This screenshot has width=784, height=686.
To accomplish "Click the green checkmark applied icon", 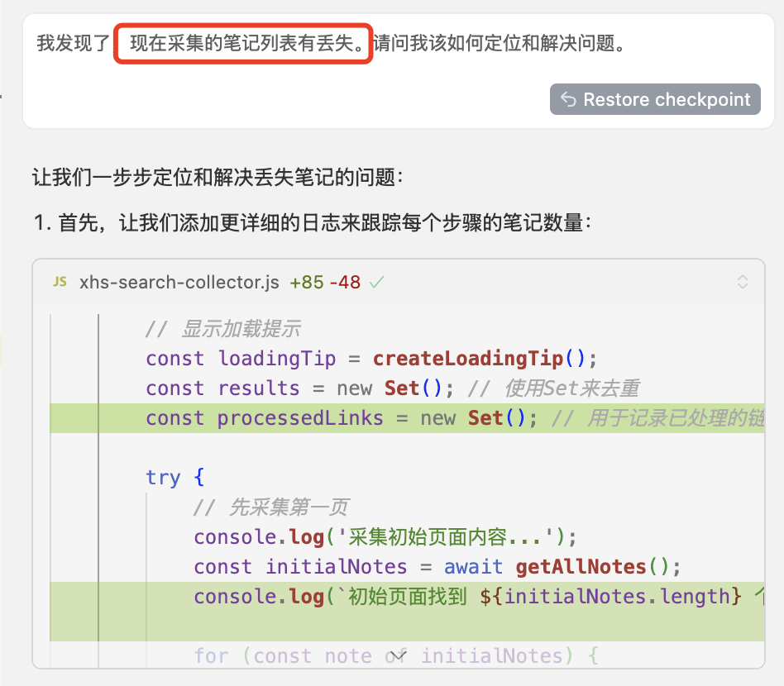I will 376,283.
